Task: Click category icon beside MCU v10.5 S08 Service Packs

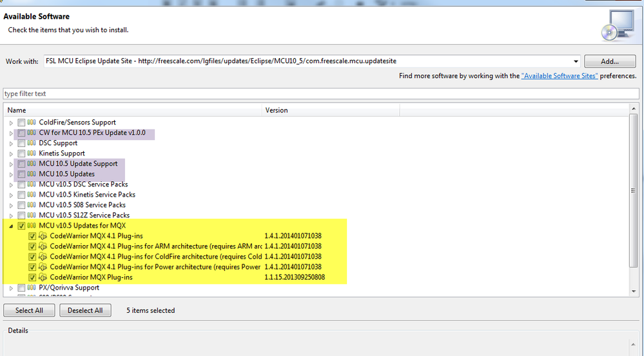Action: [x=32, y=204]
